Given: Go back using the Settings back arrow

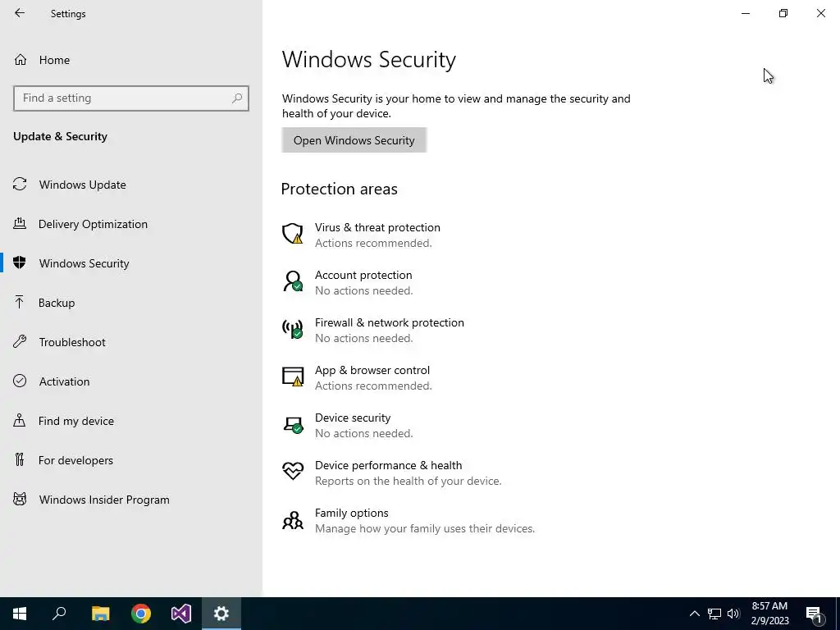Looking at the screenshot, I should pyautogui.click(x=20, y=13).
